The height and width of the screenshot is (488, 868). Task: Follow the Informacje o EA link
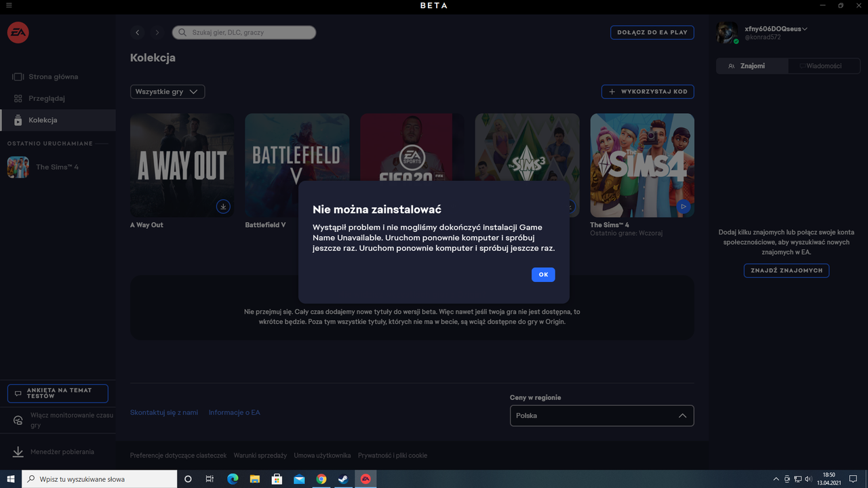[234, 413]
